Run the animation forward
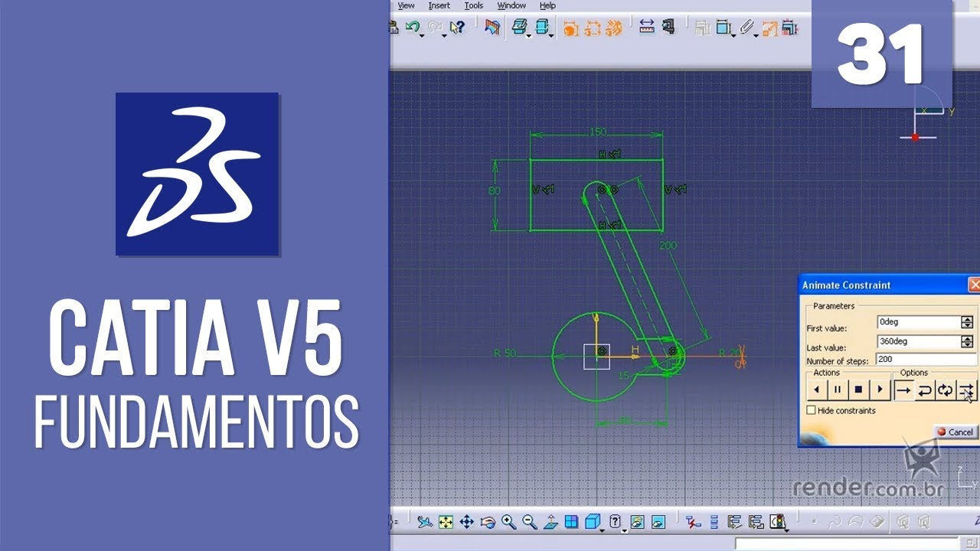 pos(880,390)
